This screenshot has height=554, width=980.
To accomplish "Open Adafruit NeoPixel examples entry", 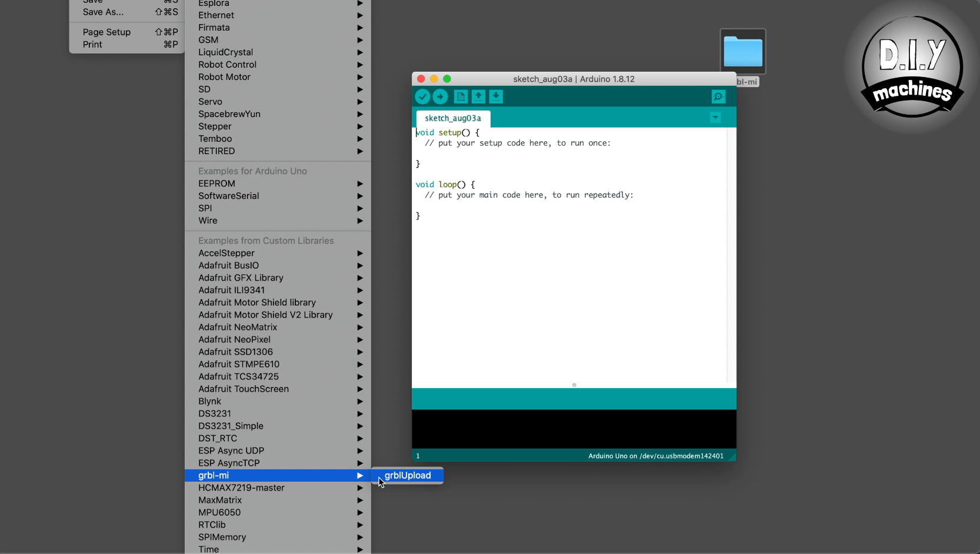I will 278,339.
